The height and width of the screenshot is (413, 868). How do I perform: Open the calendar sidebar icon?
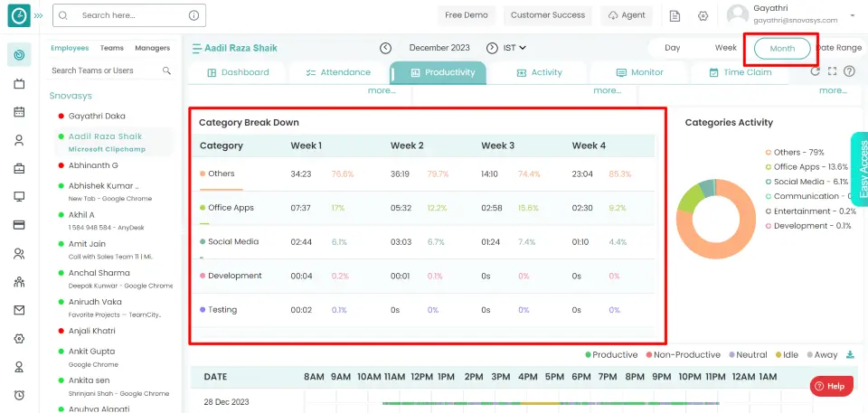click(19, 112)
